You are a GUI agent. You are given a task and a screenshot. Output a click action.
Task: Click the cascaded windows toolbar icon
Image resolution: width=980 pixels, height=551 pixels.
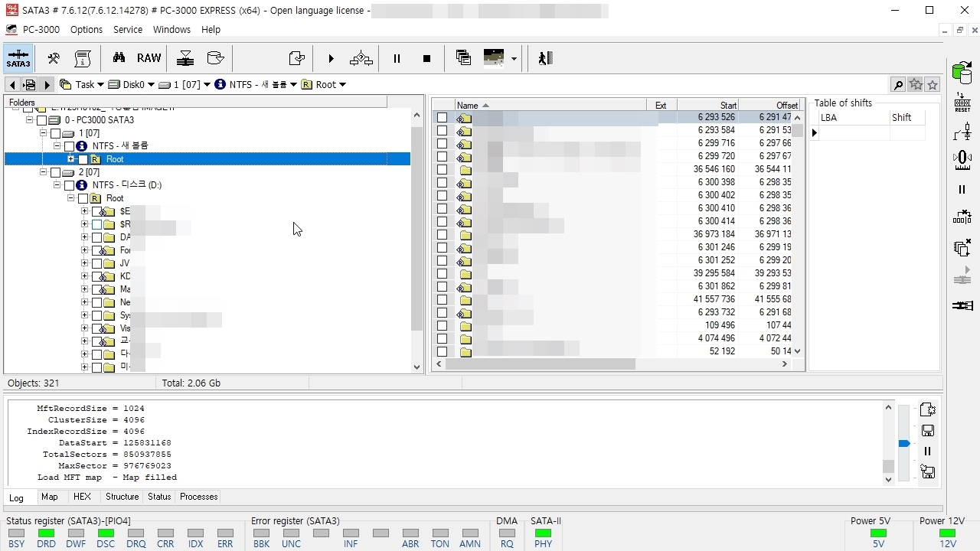coord(463,58)
